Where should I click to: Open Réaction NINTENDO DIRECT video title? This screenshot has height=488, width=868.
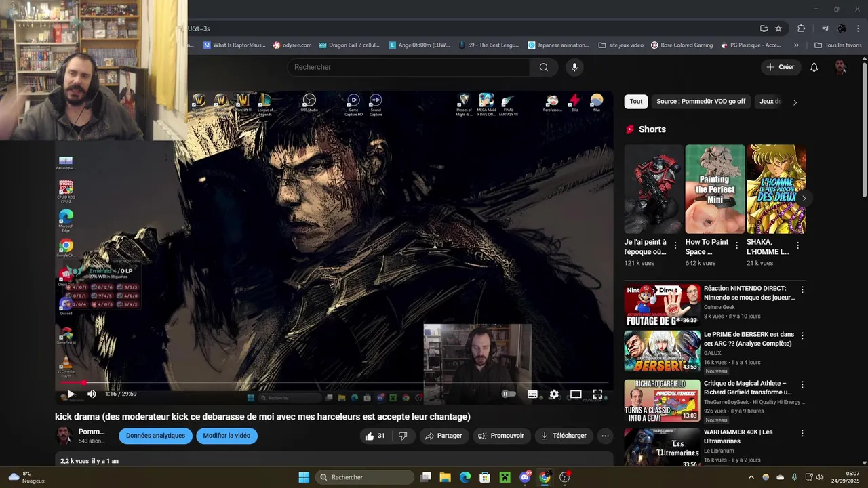pos(749,293)
